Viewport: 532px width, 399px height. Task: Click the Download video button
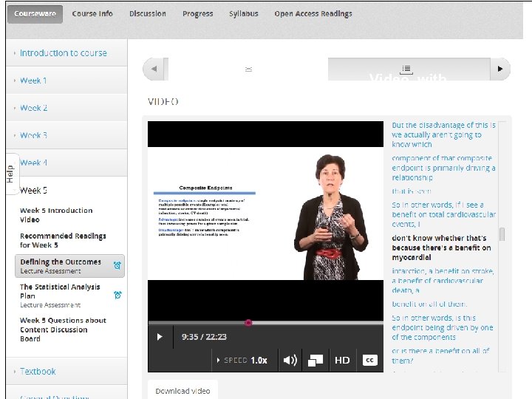183,391
